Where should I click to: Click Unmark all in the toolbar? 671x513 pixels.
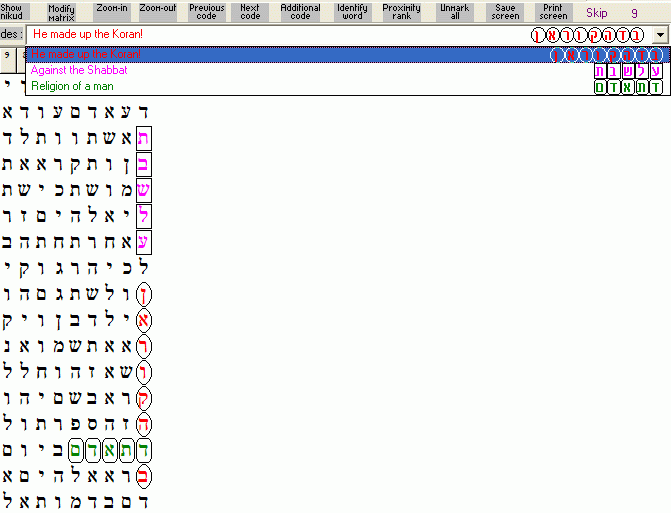pyautogui.click(x=454, y=12)
